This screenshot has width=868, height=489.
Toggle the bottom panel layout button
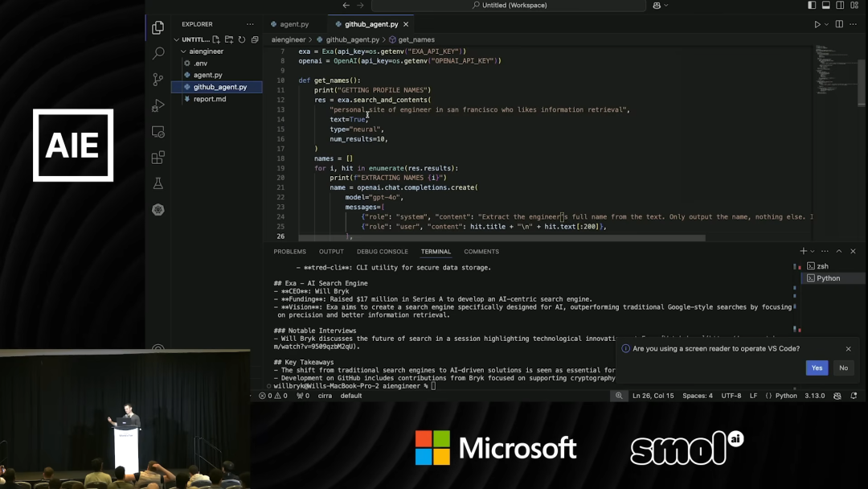(826, 5)
